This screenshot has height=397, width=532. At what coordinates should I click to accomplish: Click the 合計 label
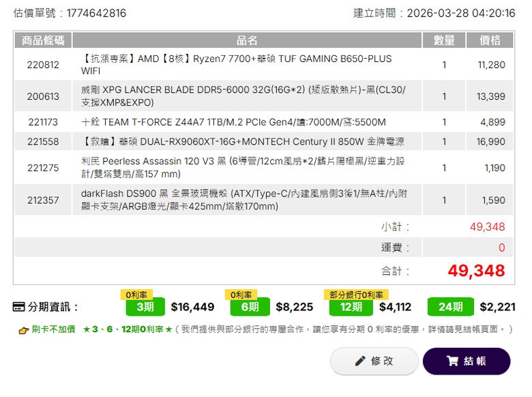pyautogui.click(x=396, y=271)
